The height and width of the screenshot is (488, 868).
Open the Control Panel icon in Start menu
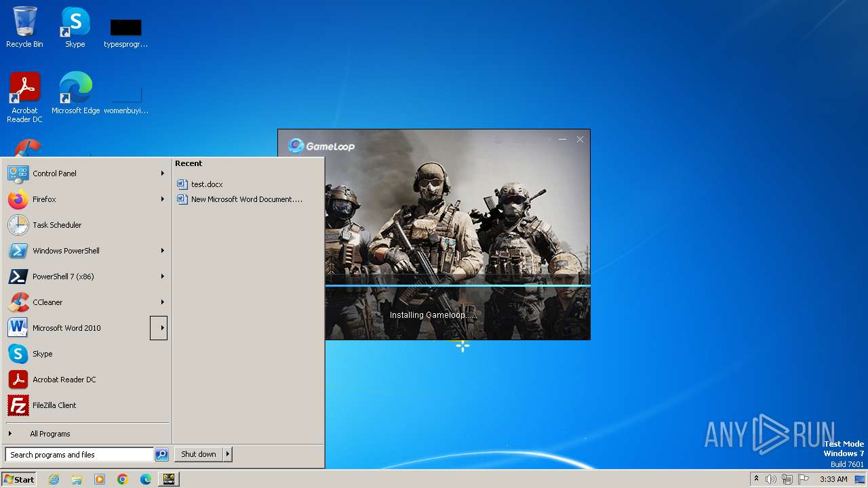[x=18, y=174]
